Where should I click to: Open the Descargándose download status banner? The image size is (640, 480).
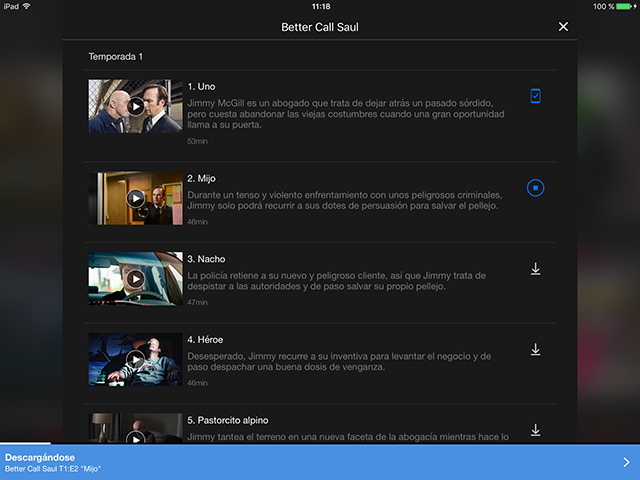point(320,462)
